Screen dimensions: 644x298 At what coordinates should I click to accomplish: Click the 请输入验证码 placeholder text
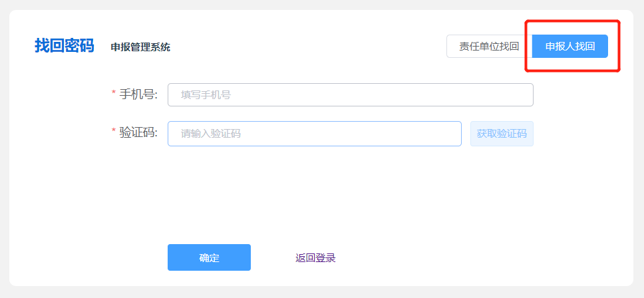pos(210,134)
